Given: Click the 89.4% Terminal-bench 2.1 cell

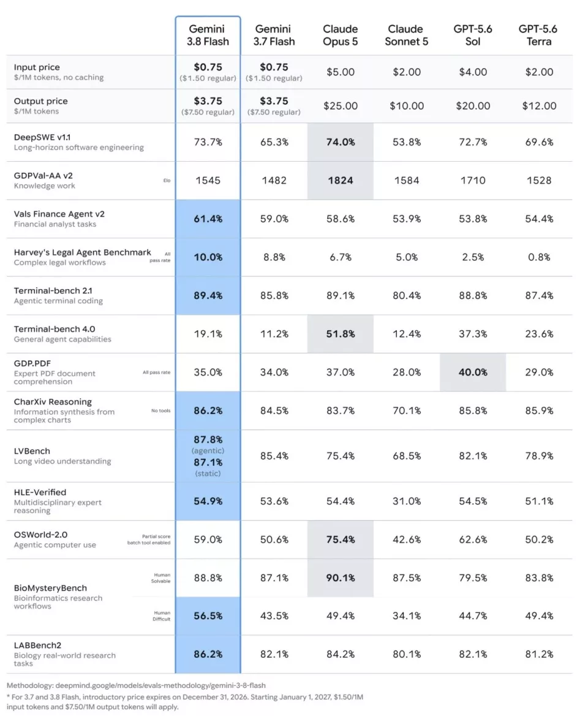Looking at the screenshot, I should tap(208, 295).
